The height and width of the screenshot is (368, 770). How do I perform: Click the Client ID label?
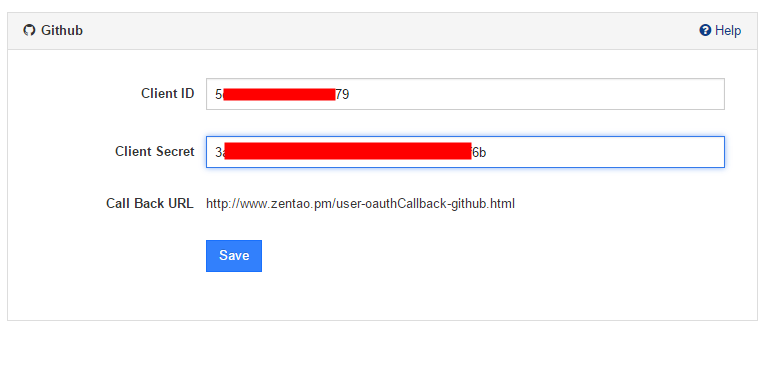point(167,93)
